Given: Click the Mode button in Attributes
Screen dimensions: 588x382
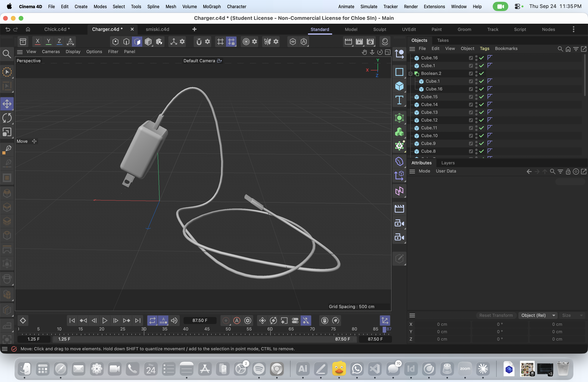Looking at the screenshot, I should pyautogui.click(x=424, y=171).
